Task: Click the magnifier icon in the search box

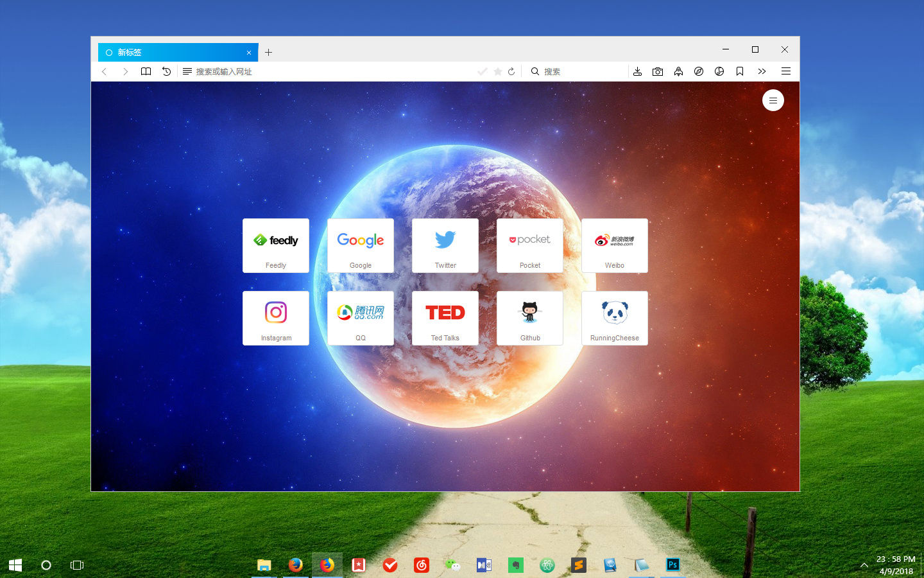Action: point(535,71)
